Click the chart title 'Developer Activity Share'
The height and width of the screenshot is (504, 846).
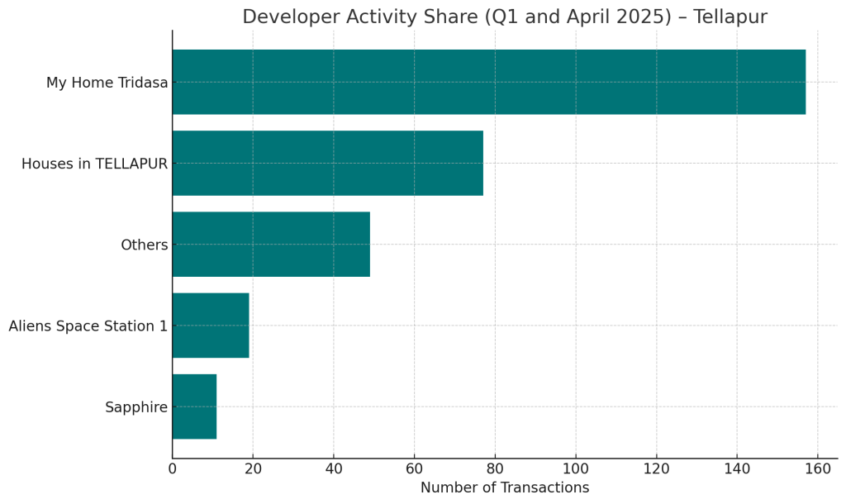pos(505,17)
